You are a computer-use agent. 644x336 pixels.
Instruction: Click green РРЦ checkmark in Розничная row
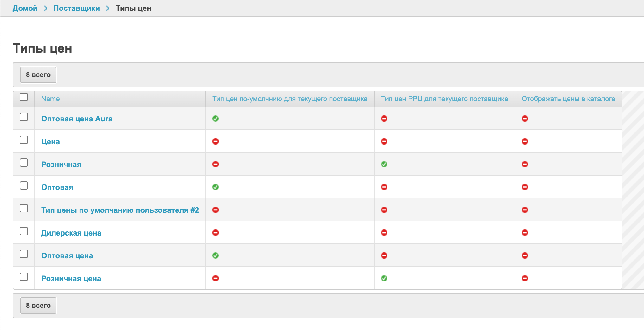click(x=384, y=164)
